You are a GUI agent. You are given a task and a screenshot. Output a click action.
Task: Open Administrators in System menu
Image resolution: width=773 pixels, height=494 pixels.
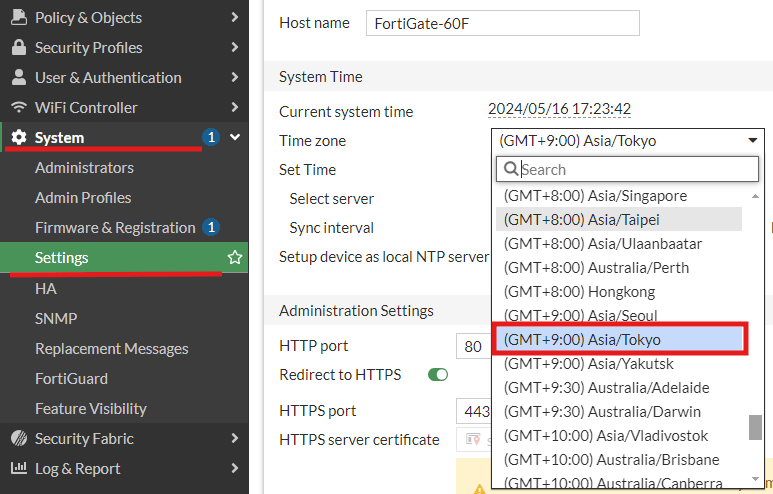pos(84,168)
